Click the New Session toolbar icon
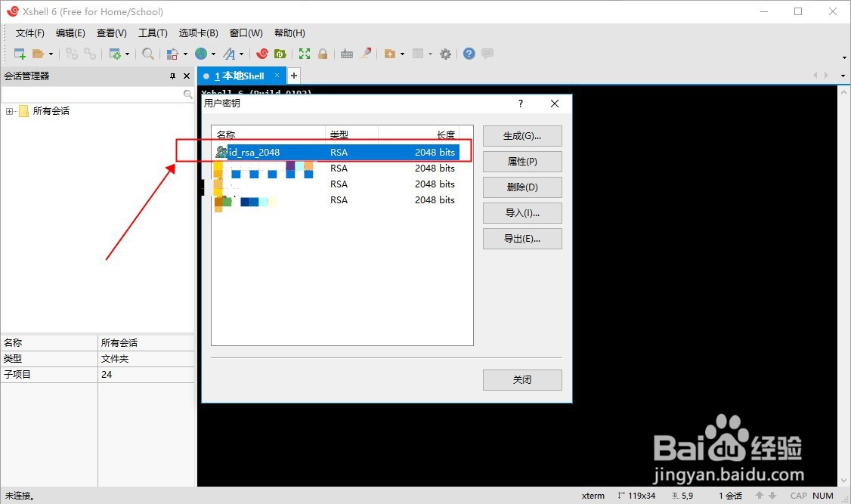 [20, 54]
